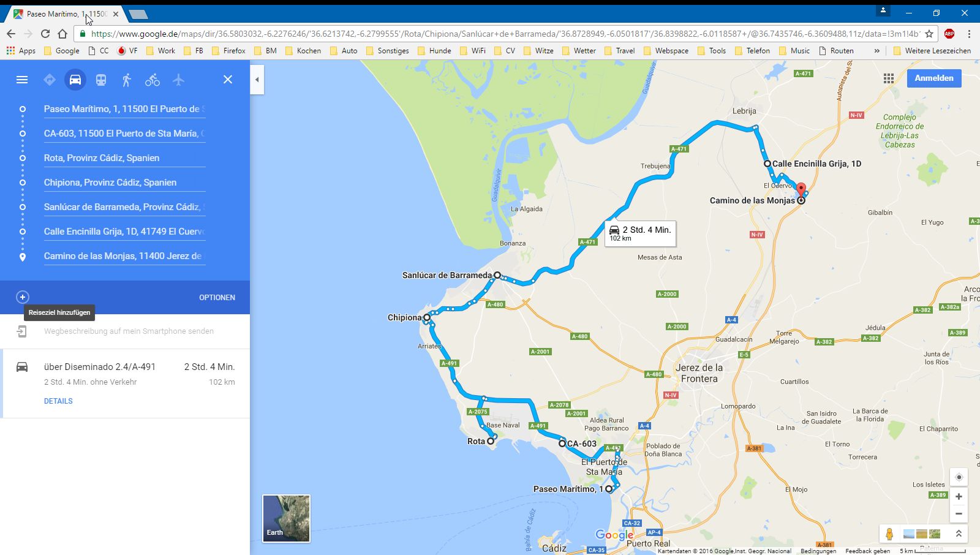Click the Sanlúcar de Barrameda map marker
Screen dimensions: 980x555
(497, 275)
